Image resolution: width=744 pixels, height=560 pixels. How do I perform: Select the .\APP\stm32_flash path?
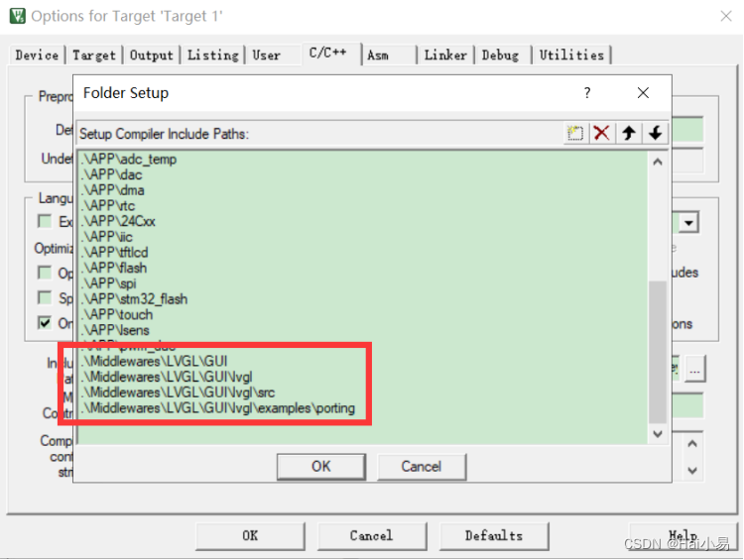tap(134, 299)
